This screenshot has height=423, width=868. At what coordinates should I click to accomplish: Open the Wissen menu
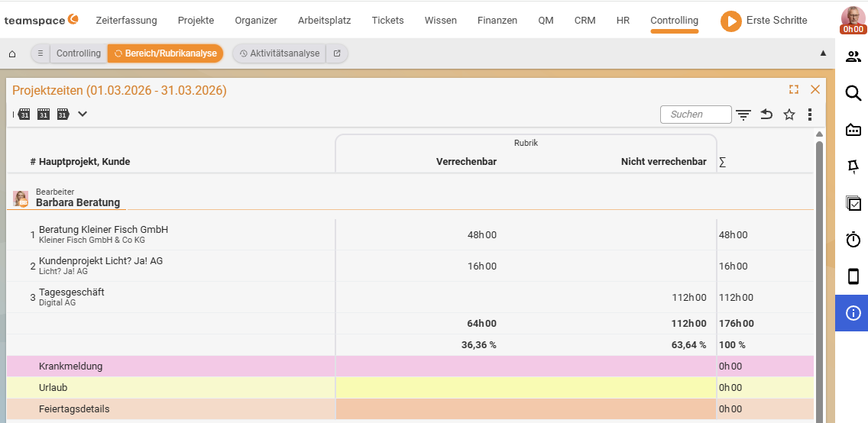click(x=441, y=21)
